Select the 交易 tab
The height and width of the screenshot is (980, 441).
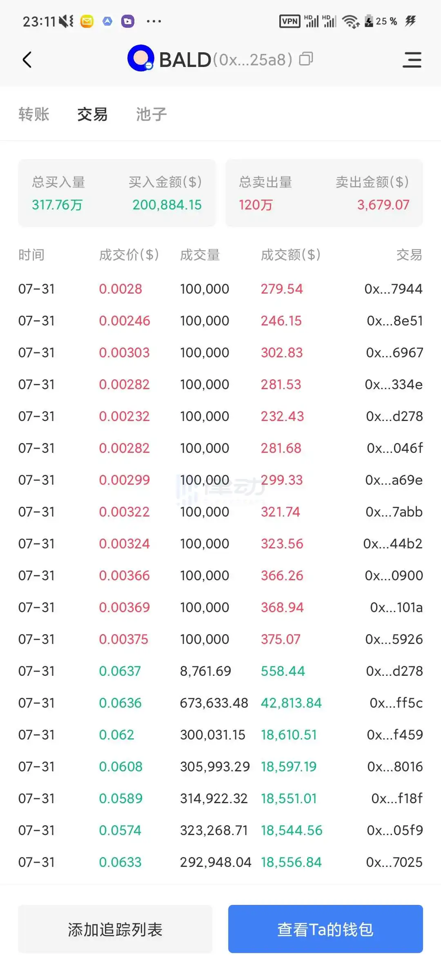coord(93,114)
